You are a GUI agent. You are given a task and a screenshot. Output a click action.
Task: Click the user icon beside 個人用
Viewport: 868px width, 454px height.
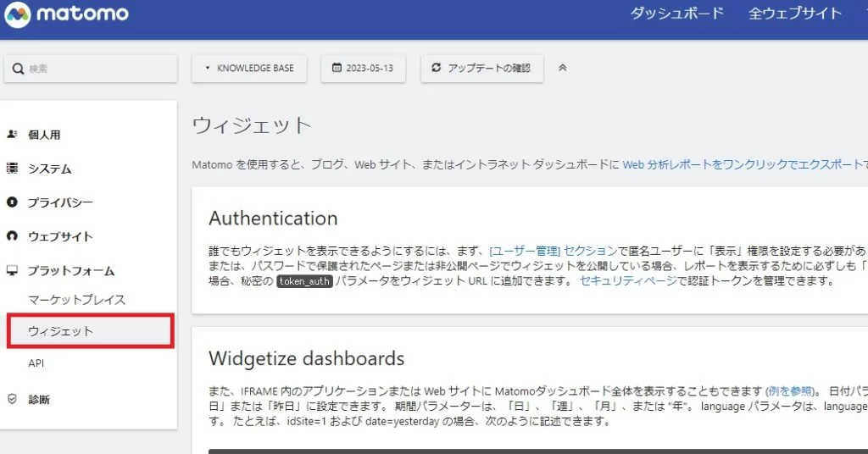[12, 134]
